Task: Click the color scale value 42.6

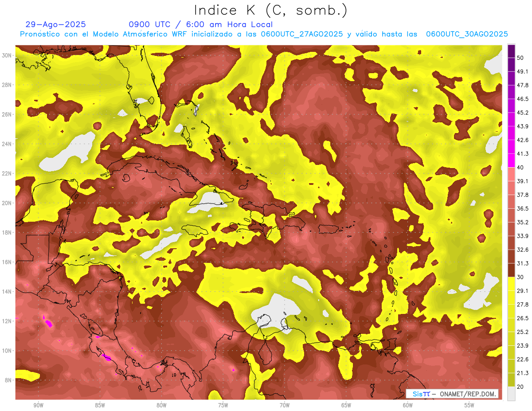Action: [523, 140]
